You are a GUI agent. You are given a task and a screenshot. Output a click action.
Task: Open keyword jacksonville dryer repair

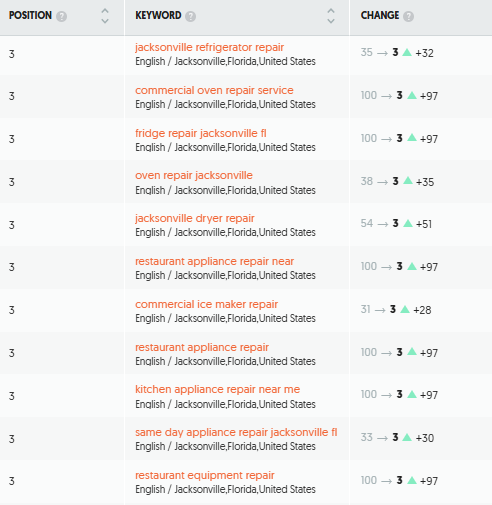click(195, 218)
